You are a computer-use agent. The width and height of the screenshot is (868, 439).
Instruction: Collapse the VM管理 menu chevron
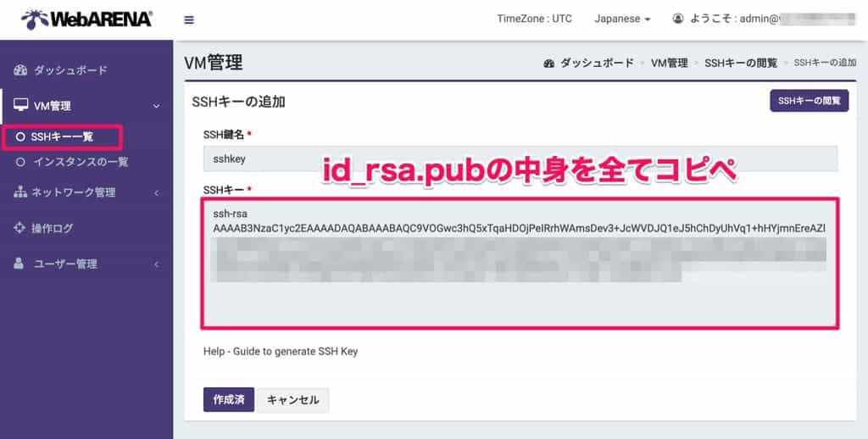[x=157, y=106]
